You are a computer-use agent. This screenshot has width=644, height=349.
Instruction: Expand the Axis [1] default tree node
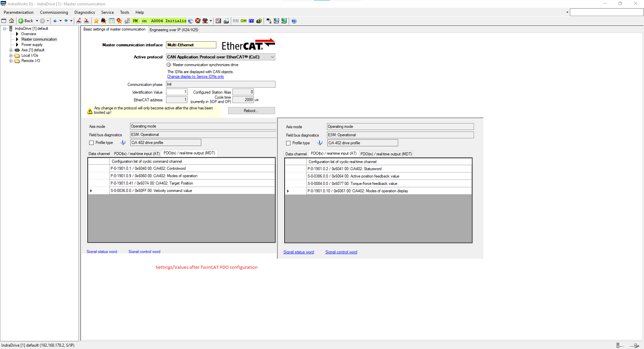pyautogui.click(x=11, y=50)
